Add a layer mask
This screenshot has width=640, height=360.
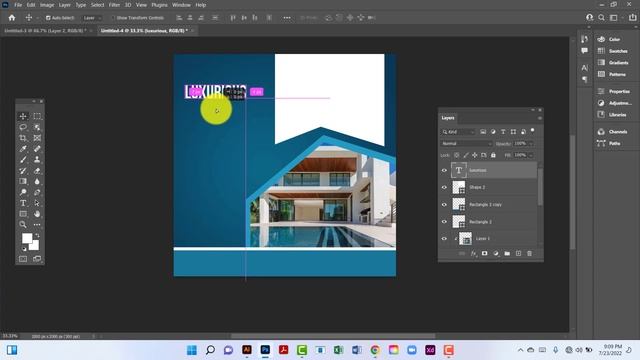[x=484, y=253]
